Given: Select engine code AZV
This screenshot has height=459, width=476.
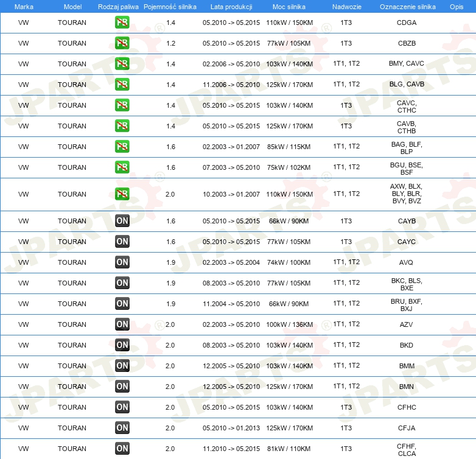Looking at the screenshot, I should tap(406, 324).
